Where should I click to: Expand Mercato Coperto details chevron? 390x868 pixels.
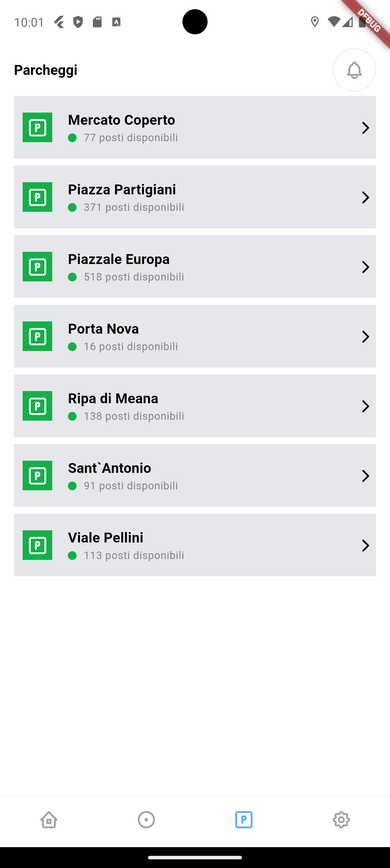coord(365,128)
